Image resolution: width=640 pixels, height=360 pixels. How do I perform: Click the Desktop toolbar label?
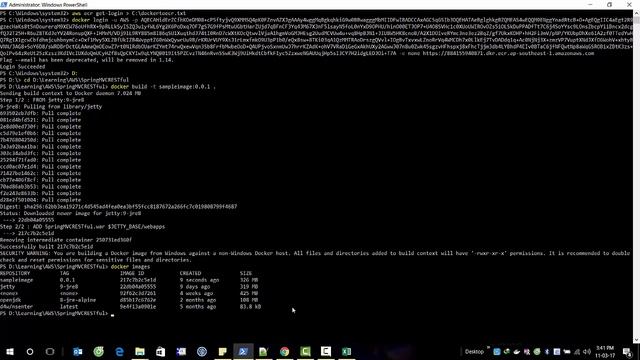[x=474, y=352]
